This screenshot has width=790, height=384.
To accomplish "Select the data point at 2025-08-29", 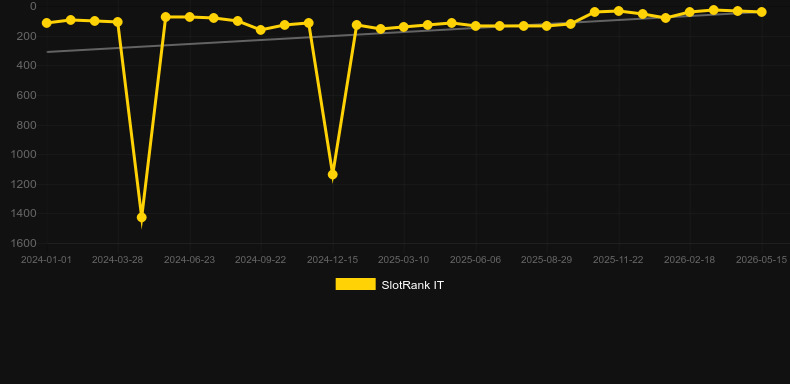I will click(x=547, y=26).
